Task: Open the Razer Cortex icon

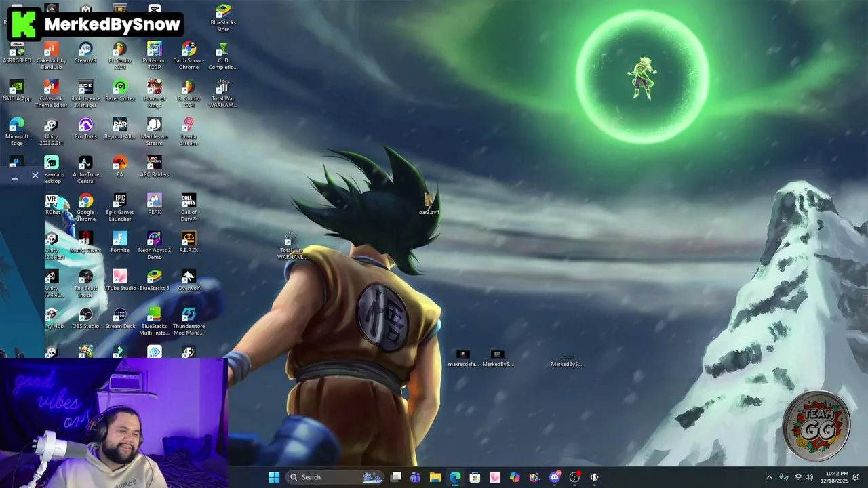Action: coord(120,91)
